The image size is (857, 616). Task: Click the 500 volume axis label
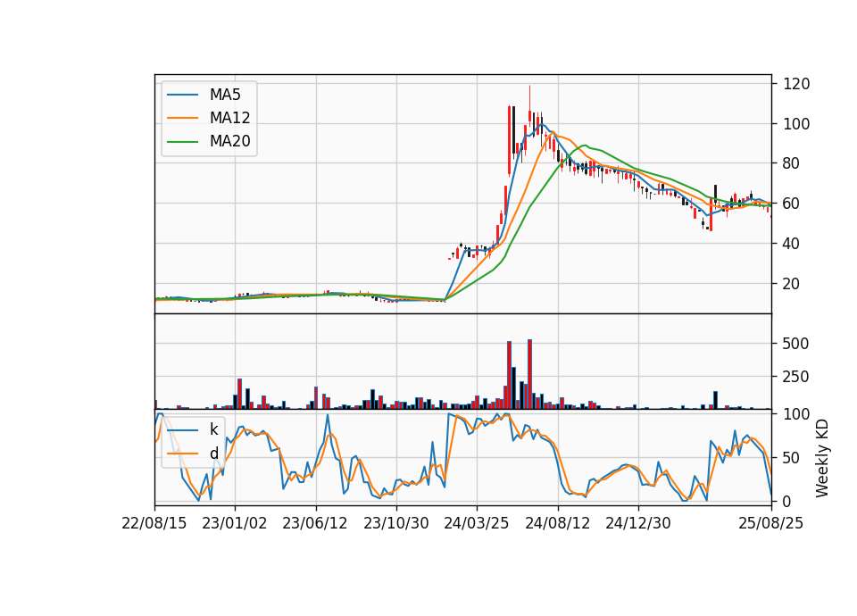click(x=795, y=343)
